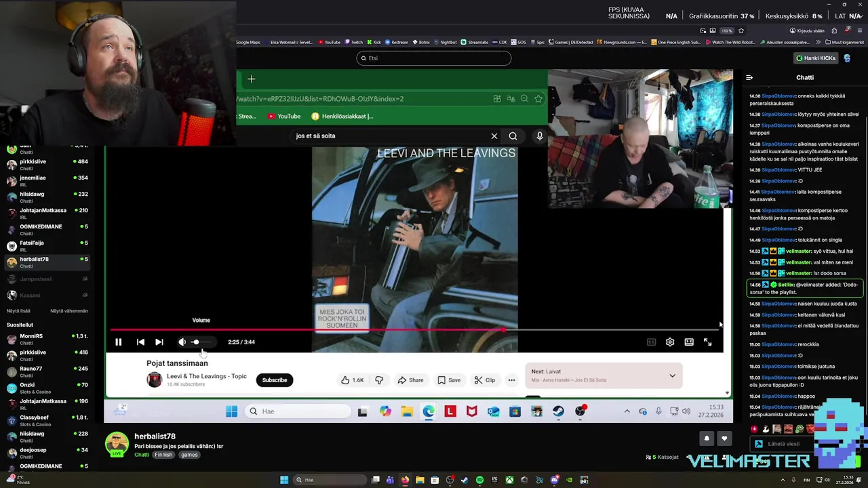This screenshot has height=488, width=868.
Task: Open Edge in the streamed taskbar
Action: [x=429, y=411]
